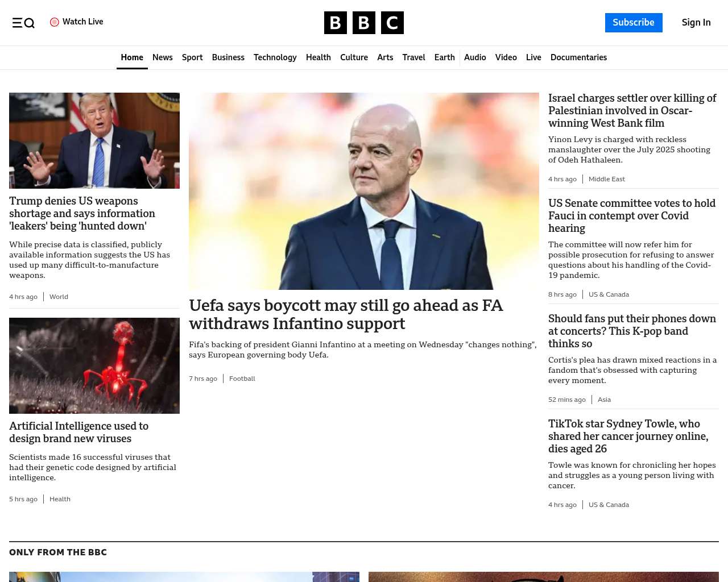Click the Asia category tag
Screen dimensions: 728x582
point(604,400)
